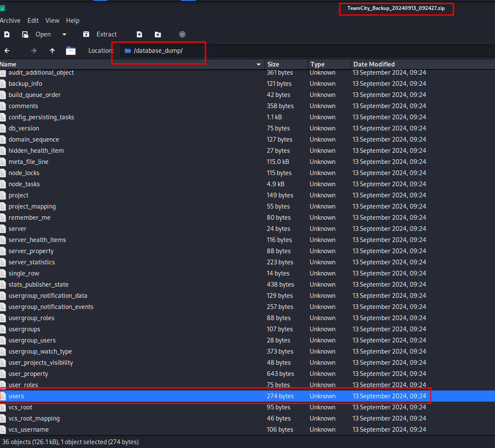Click the Stop operation icon
The image size is (495, 448).
click(x=182, y=34)
